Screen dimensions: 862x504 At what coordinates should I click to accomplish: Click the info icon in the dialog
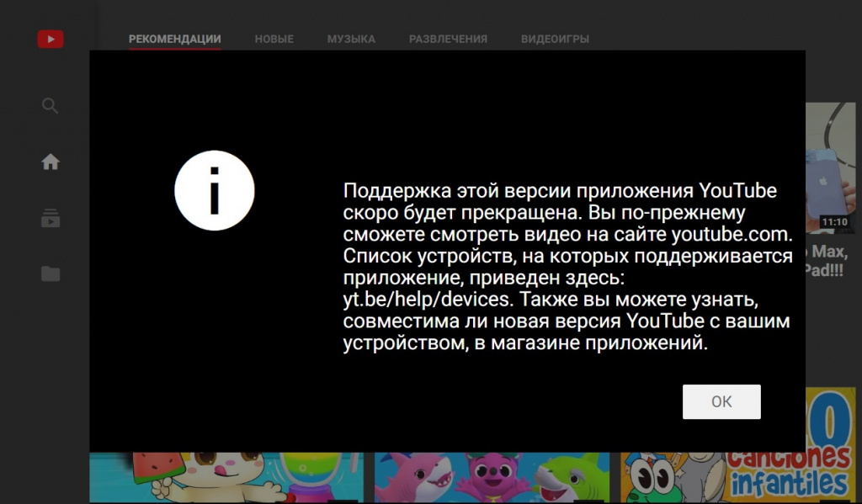tap(215, 191)
